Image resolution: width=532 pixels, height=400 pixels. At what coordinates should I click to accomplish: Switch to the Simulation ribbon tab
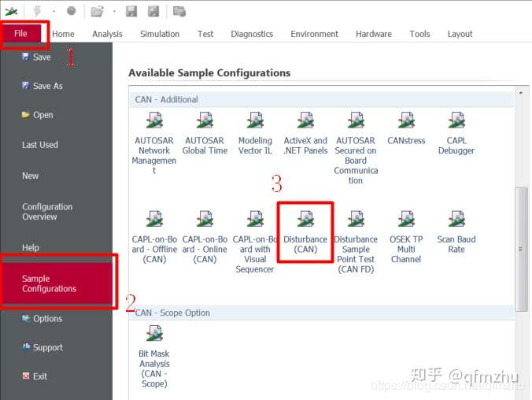pos(160,34)
